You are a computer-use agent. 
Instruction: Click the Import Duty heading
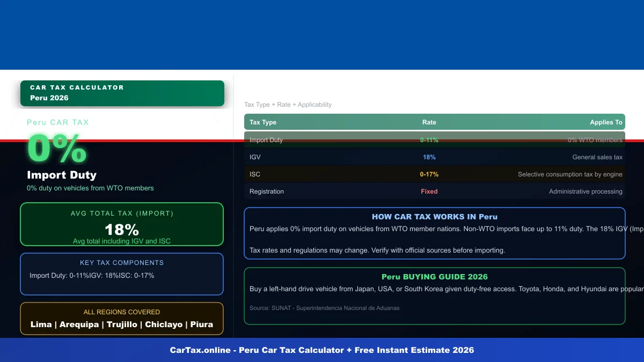[x=62, y=175]
